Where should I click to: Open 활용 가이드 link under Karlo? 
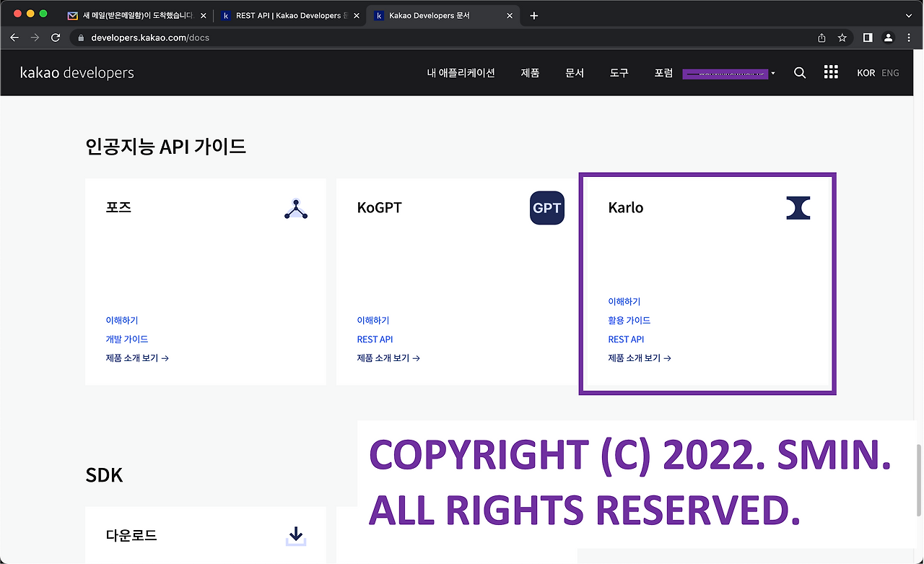(x=629, y=321)
